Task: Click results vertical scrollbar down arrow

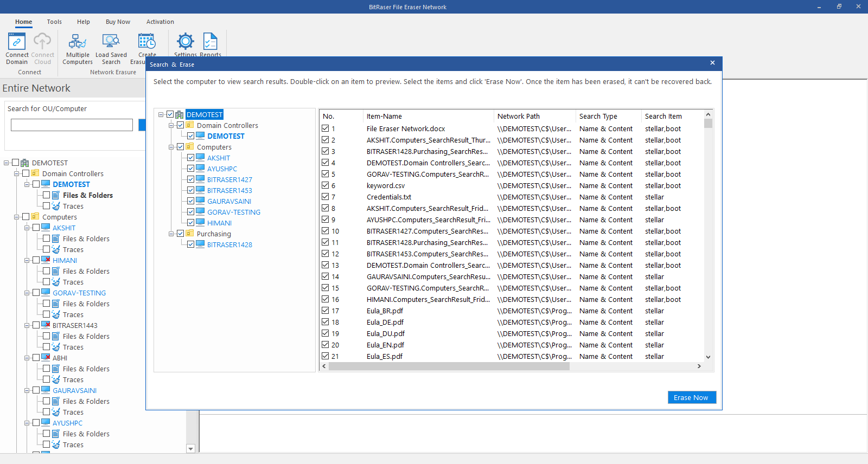Action: click(x=708, y=357)
